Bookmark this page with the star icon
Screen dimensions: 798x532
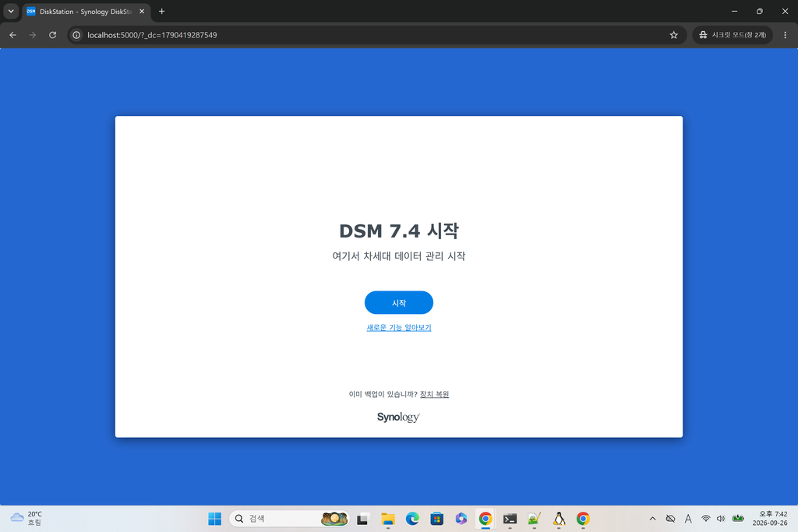(x=674, y=35)
